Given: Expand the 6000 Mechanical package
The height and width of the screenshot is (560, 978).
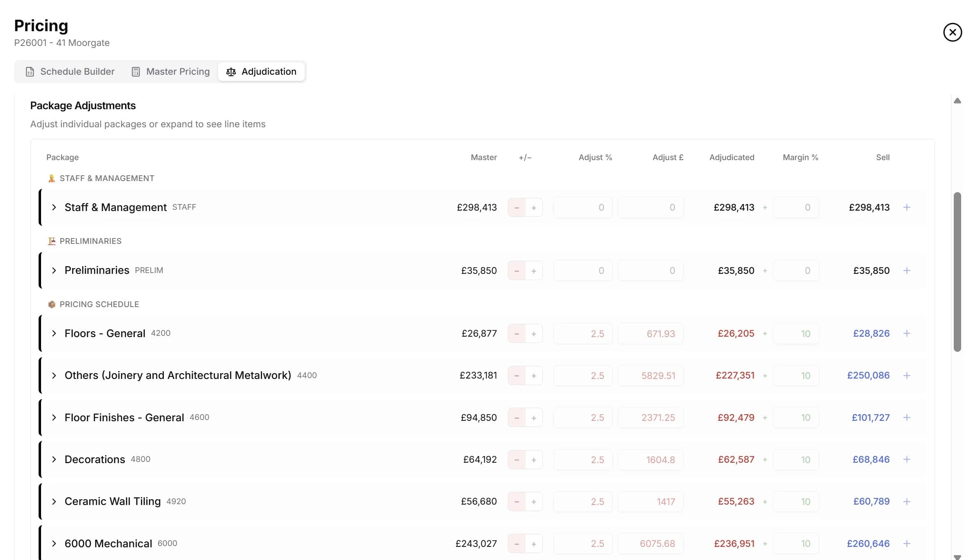Looking at the screenshot, I should [54, 543].
